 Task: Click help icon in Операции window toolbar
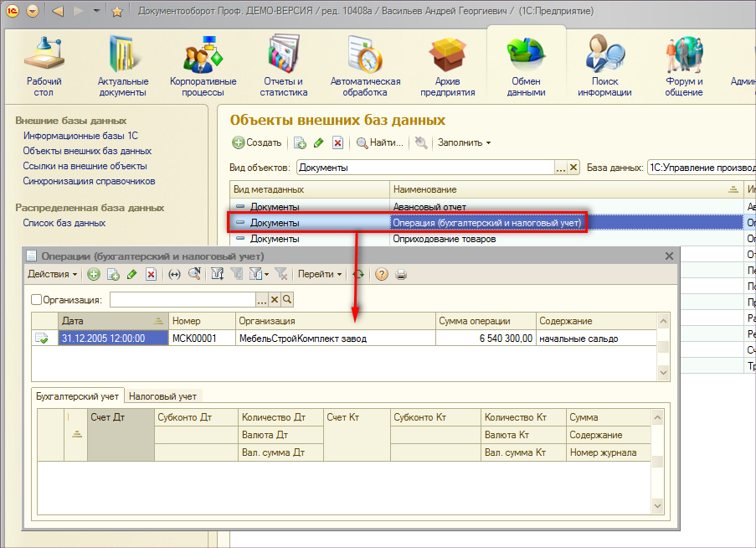tap(382, 274)
